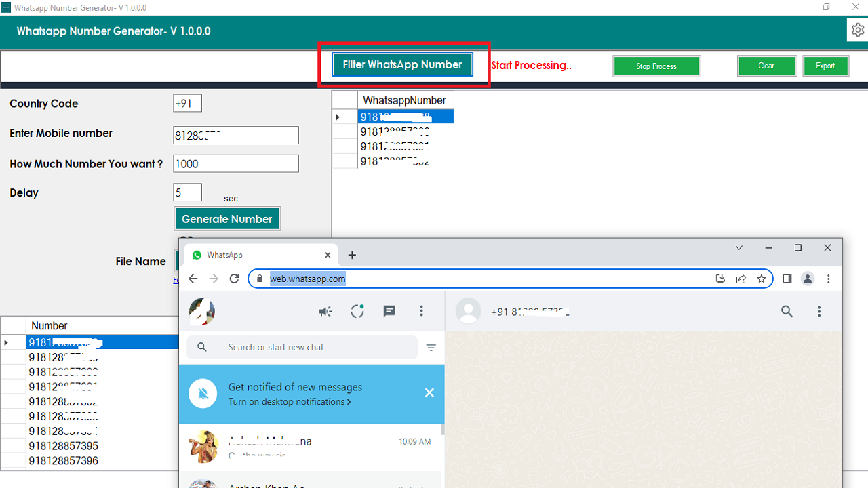Reload the WhatsApp Web page
Screen dimensions: 868x488
[234, 279]
